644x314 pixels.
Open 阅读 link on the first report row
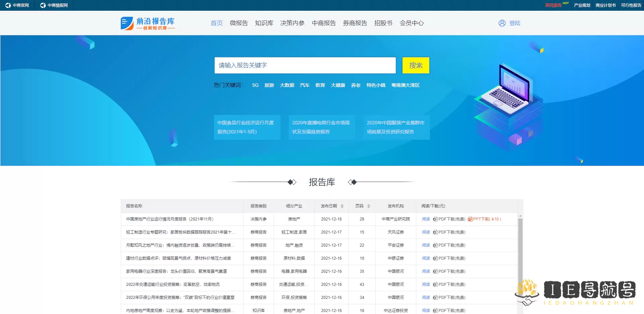point(426,219)
